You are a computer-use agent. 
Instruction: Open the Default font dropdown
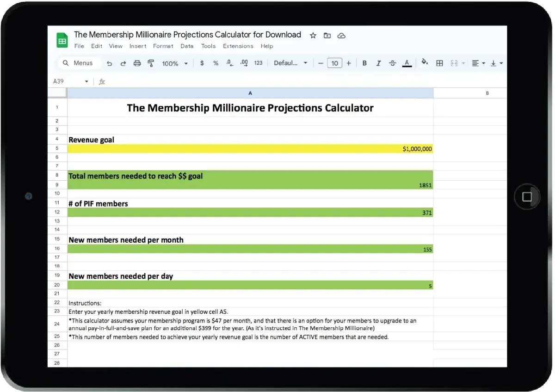[290, 63]
